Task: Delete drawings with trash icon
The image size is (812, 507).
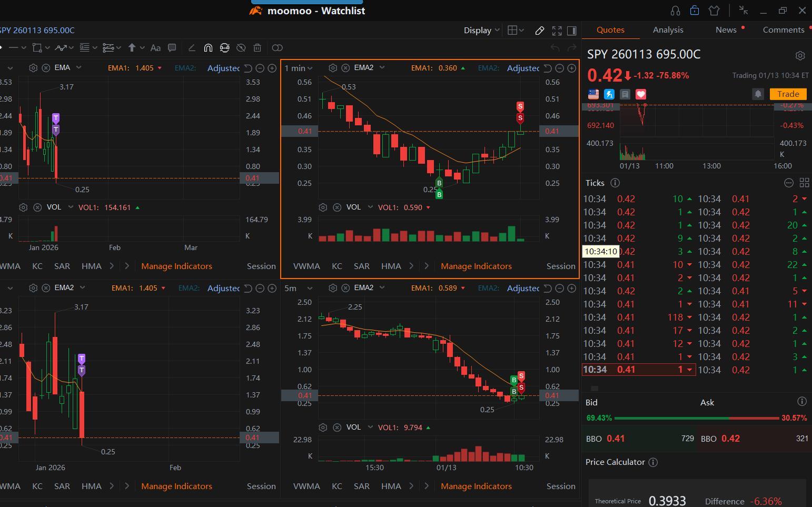Action: [x=258, y=48]
